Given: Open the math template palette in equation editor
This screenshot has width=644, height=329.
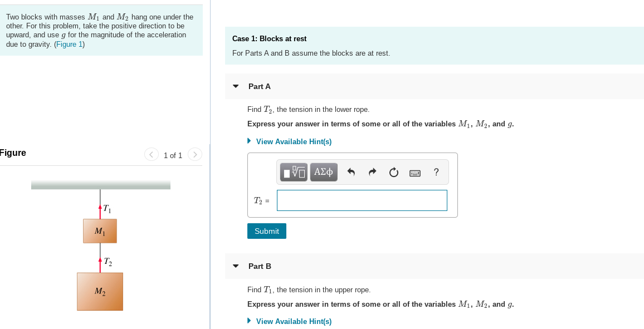Looking at the screenshot, I should pyautogui.click(x=293, y=172).
